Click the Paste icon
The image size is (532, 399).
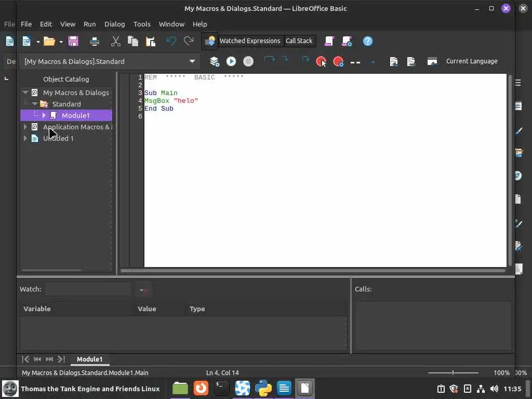[x=150, y=41]
